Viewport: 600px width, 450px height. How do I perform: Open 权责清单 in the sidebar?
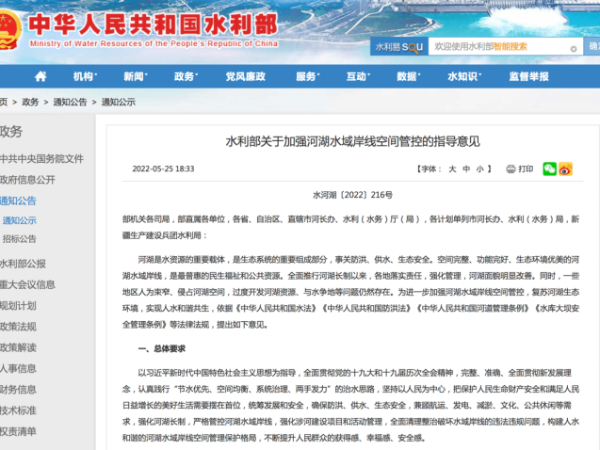(x=18, y=432)
